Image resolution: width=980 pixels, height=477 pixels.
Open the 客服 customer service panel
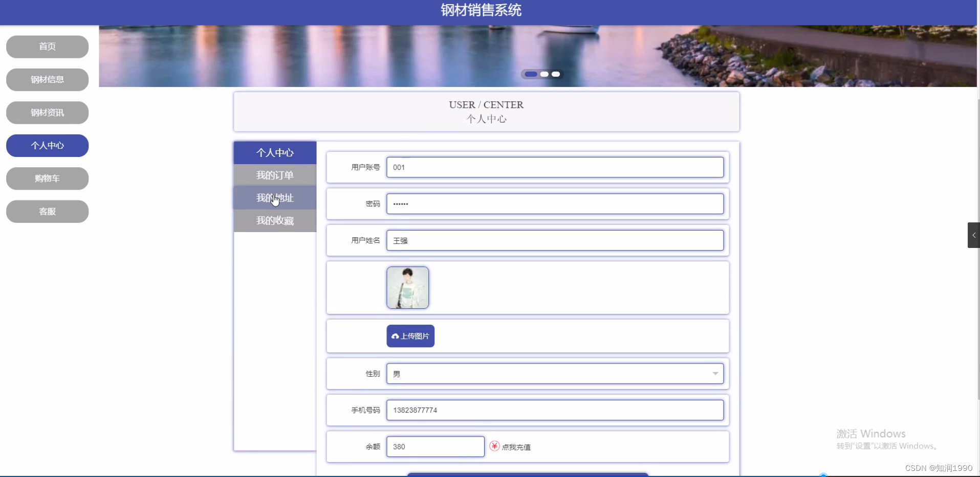click(x=47, y=211)
